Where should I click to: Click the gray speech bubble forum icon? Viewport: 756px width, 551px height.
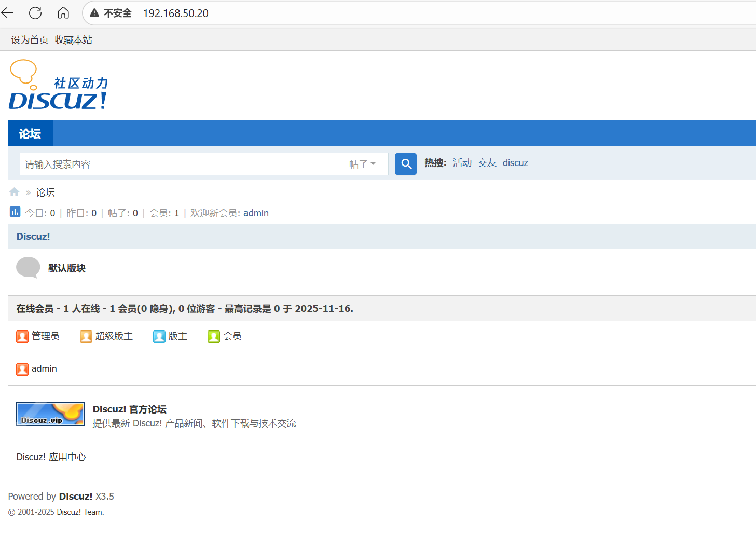(28, 268)
